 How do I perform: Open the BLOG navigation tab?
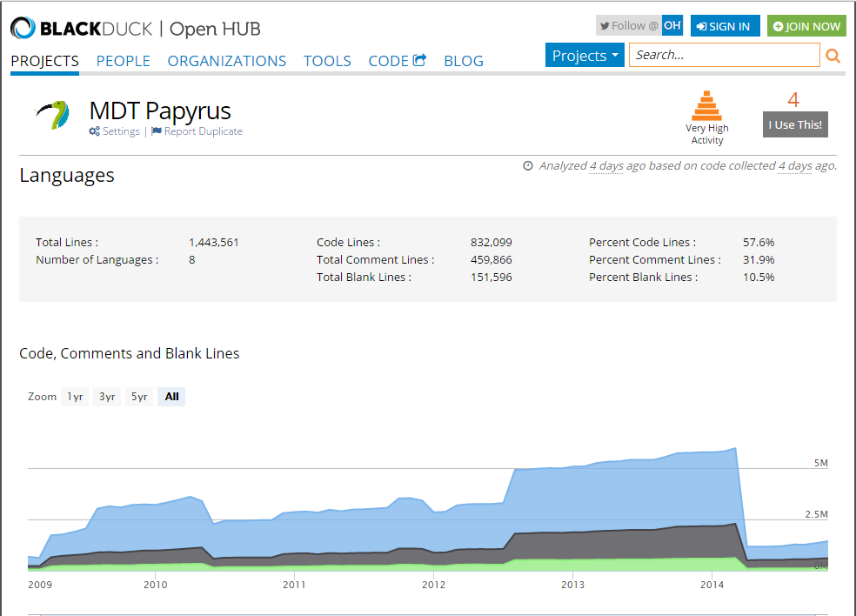click(464, 61)
